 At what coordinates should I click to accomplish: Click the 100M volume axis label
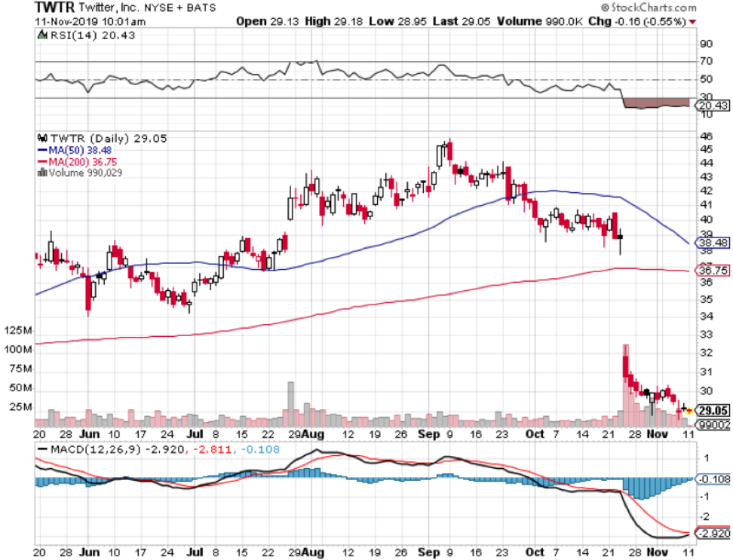[18, 350]
